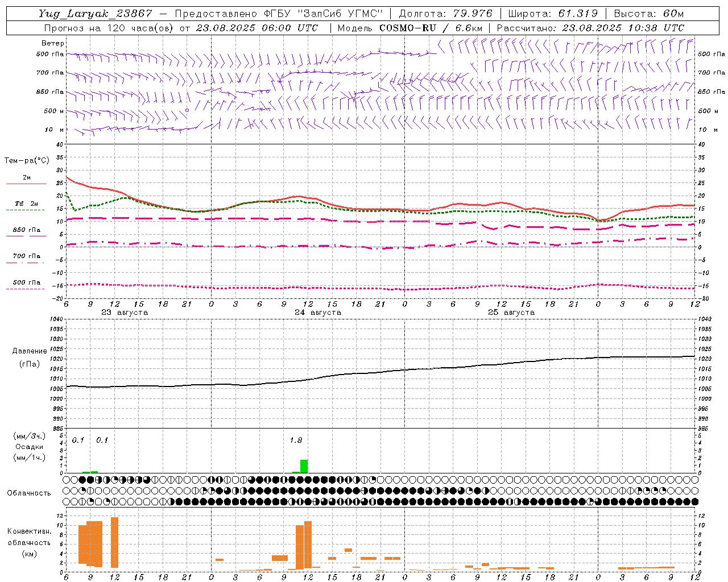The width and height of the screenshot is (728, 582).
Task: Click the Долгота: 79.976 value
Action: [446, 14]
